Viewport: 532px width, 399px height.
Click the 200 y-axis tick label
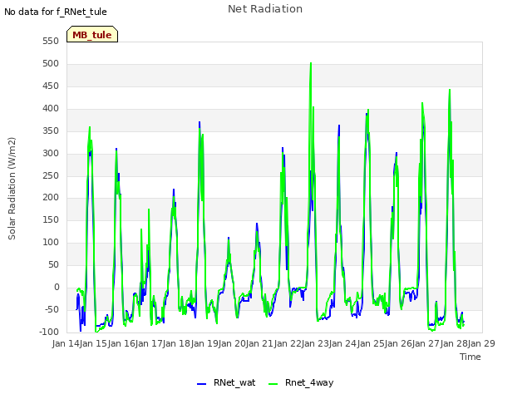point(51,197)
